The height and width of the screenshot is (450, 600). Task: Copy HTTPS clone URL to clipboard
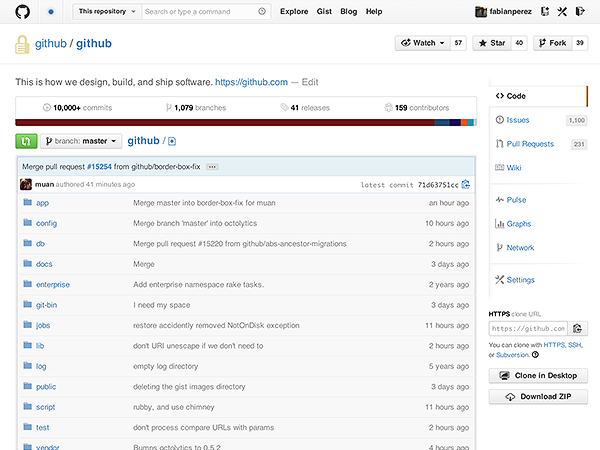pos(577,328)
